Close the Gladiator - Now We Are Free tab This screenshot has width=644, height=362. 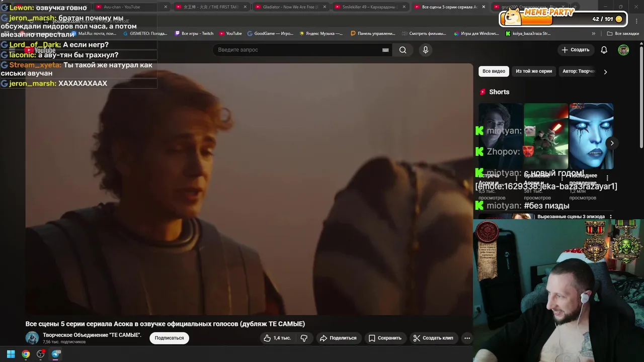(x=325, y=7)
